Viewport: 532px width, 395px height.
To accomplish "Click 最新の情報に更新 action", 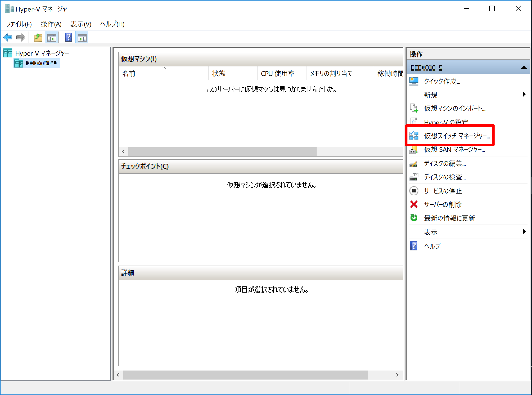I will (449, 218).
